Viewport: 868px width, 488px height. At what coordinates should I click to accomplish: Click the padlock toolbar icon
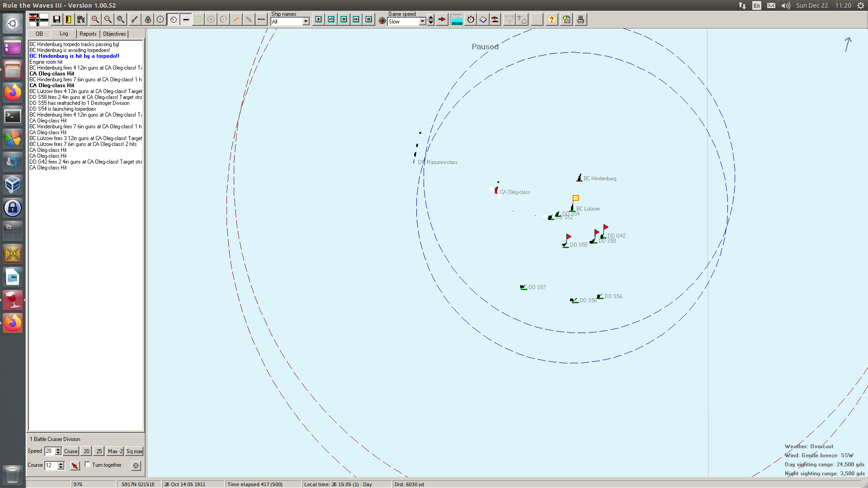click(148, 19)
